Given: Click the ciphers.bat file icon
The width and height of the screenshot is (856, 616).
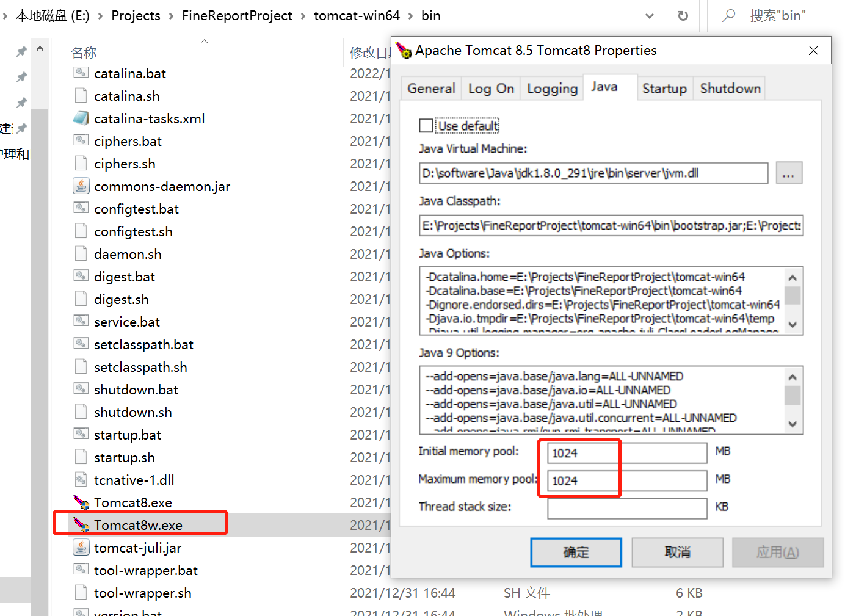Looking at the screenshot, I should (81, 140).
